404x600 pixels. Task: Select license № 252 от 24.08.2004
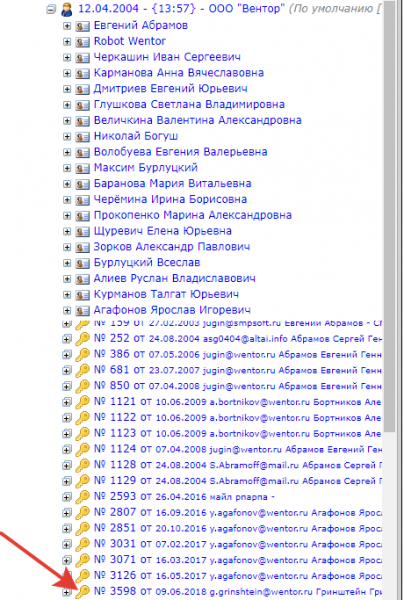pyautogui.click(x=238, y=339)
